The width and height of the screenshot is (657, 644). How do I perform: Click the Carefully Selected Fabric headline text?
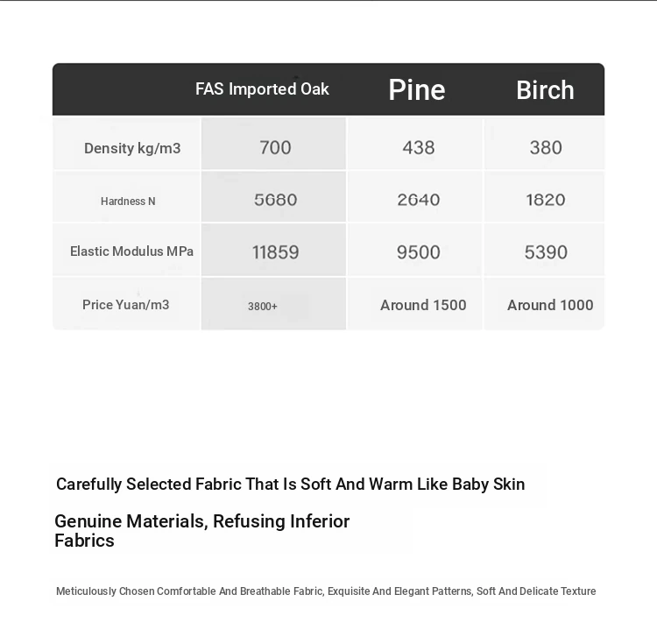tap(291, 485)
